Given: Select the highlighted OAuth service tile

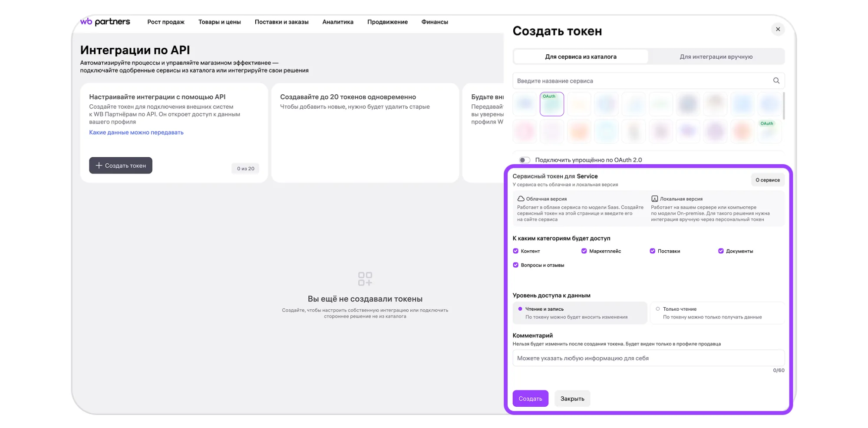Looking at the screenshot, I should pyautogui.click(x=551, y=104).
